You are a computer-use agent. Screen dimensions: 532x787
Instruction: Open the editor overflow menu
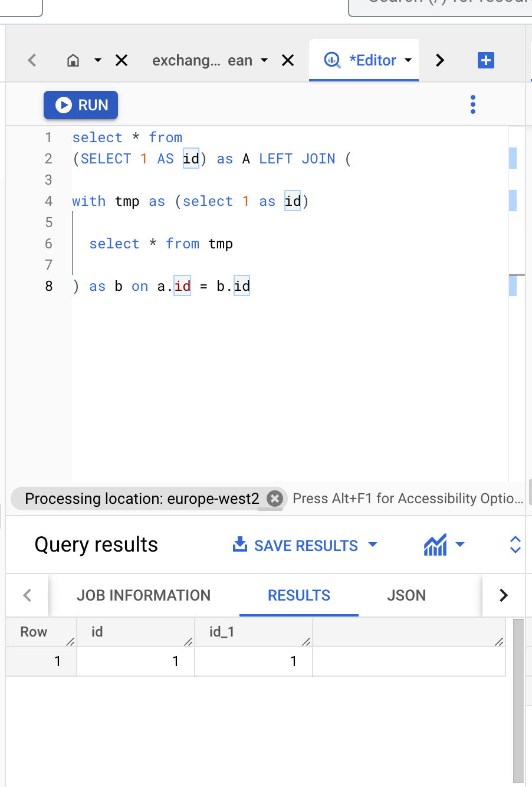[472, 104]
